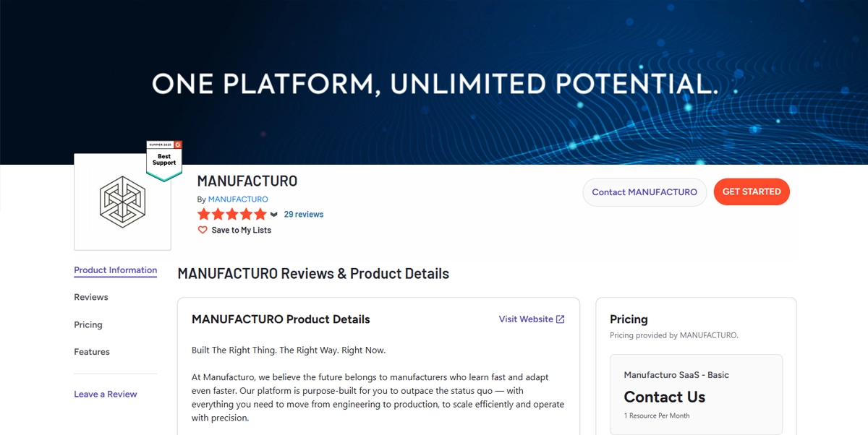The height and width of the screenshot is (435, 868).
Task: Select the Product Information tab
Action: point(116,270)
